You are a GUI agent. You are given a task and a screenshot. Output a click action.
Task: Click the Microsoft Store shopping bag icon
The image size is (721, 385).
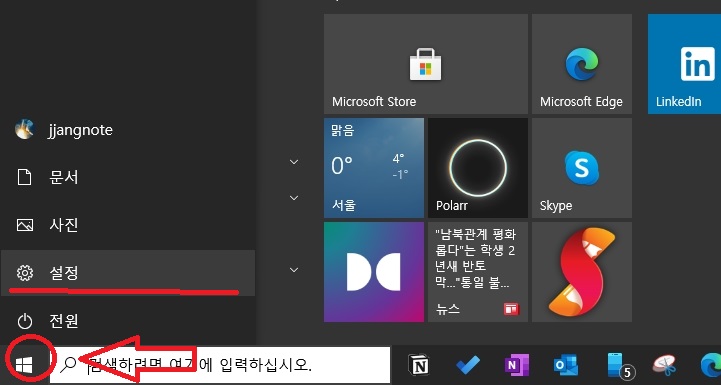click(425, 64)
